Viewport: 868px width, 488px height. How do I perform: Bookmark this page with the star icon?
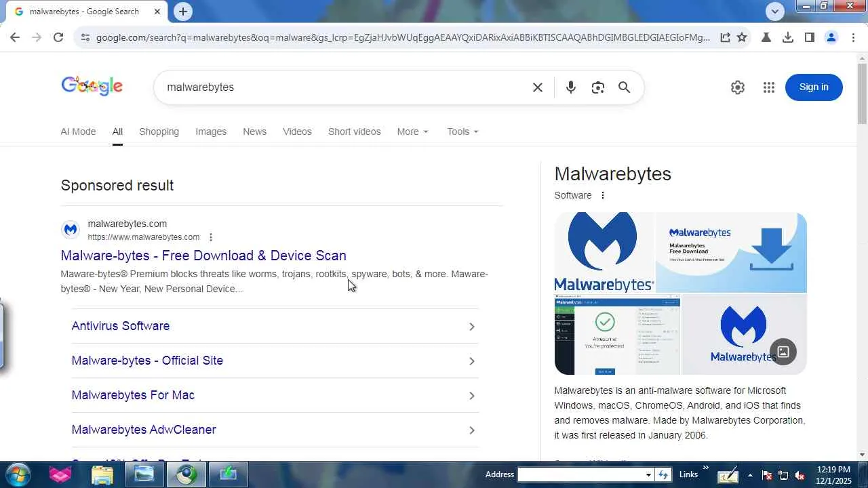point(742,38)
